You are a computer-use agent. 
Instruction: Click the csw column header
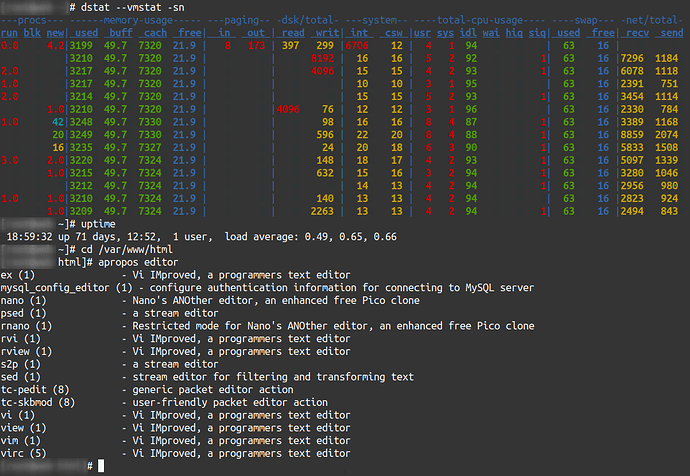coord(393,33)
